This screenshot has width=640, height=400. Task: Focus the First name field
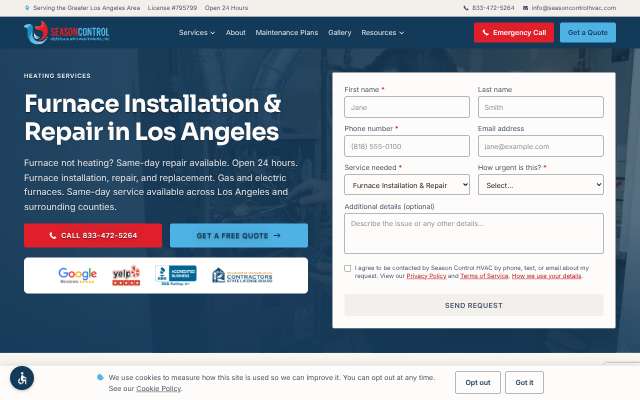tap(407, 107)
